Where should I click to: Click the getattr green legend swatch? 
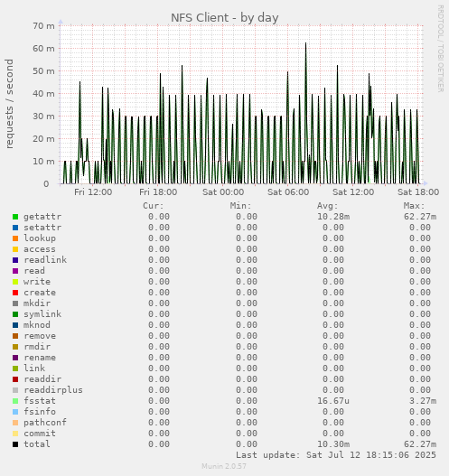(x=15, y=217)
